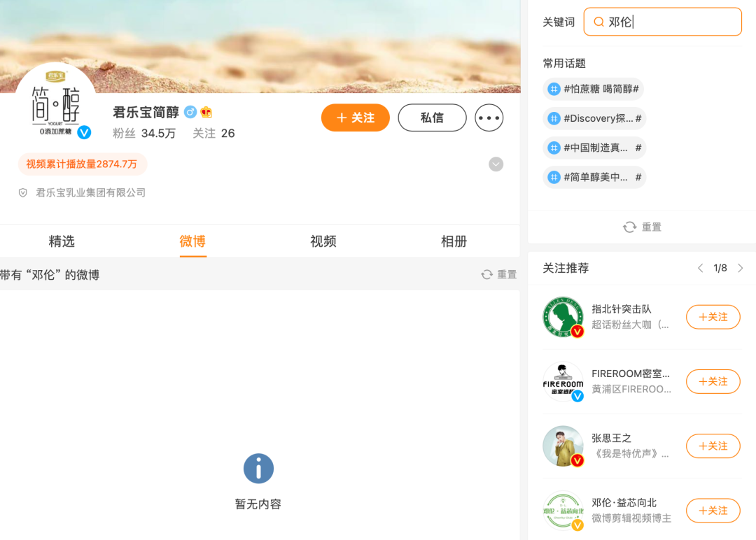Switch to the 视频 tab

coord(323,241)
